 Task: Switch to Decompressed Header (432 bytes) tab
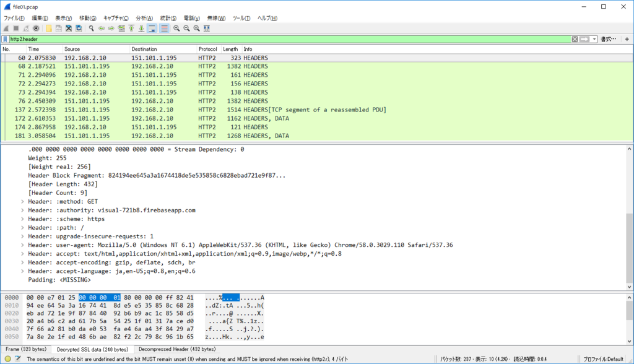click(x=177, y=349)
